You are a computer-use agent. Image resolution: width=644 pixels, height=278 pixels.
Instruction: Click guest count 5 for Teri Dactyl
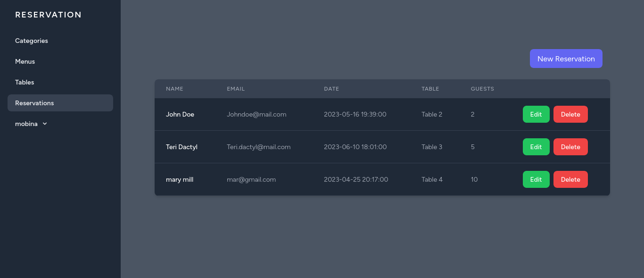pyautogui.click(x=473, y=147)
